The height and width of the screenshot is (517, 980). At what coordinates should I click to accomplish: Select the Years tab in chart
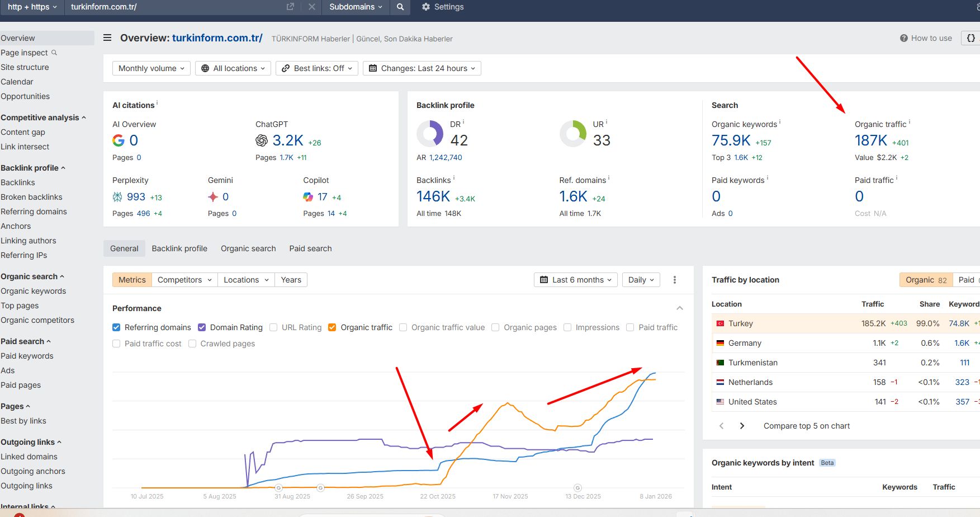[291, 280]
